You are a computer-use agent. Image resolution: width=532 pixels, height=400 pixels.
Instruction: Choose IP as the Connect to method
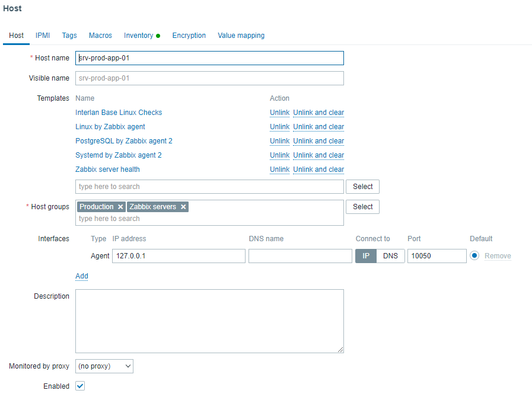(x=366, y=256)
